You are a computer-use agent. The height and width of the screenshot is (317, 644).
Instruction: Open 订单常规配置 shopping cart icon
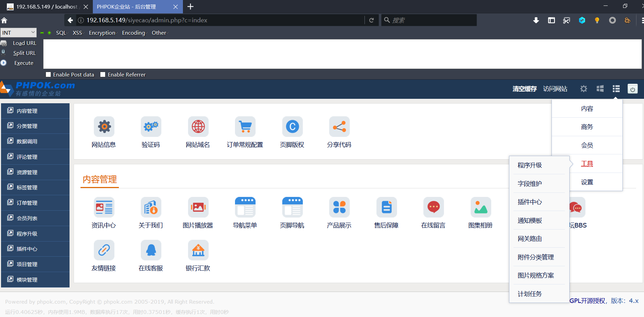pos(245,127)
